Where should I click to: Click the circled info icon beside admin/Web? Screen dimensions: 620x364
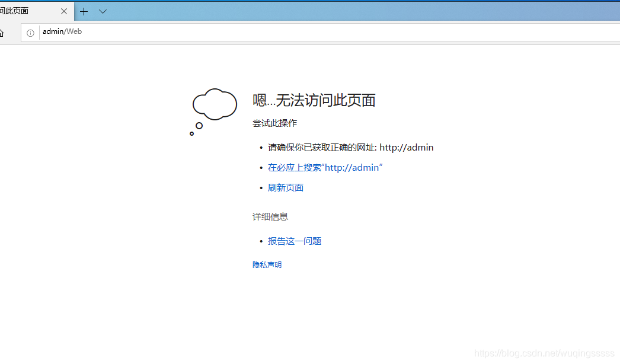tap(30, 32)
